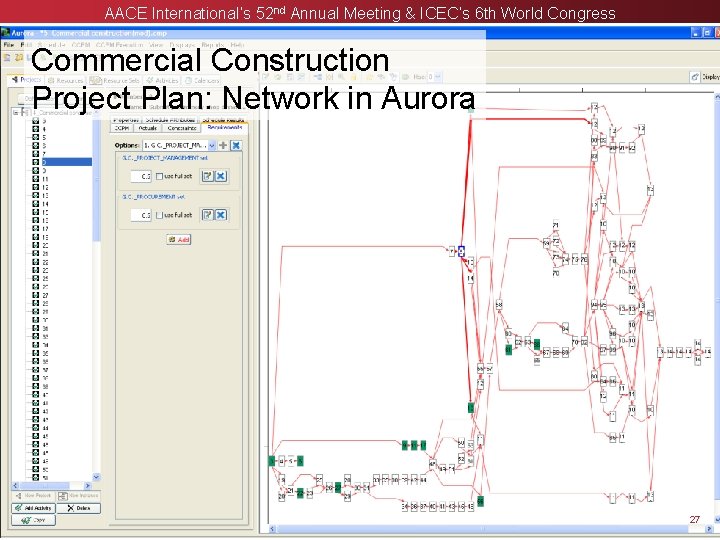720x540 pixels.
Task: Open the Options dropdown in the Requirements tab
Action: (x=212, y=146)
